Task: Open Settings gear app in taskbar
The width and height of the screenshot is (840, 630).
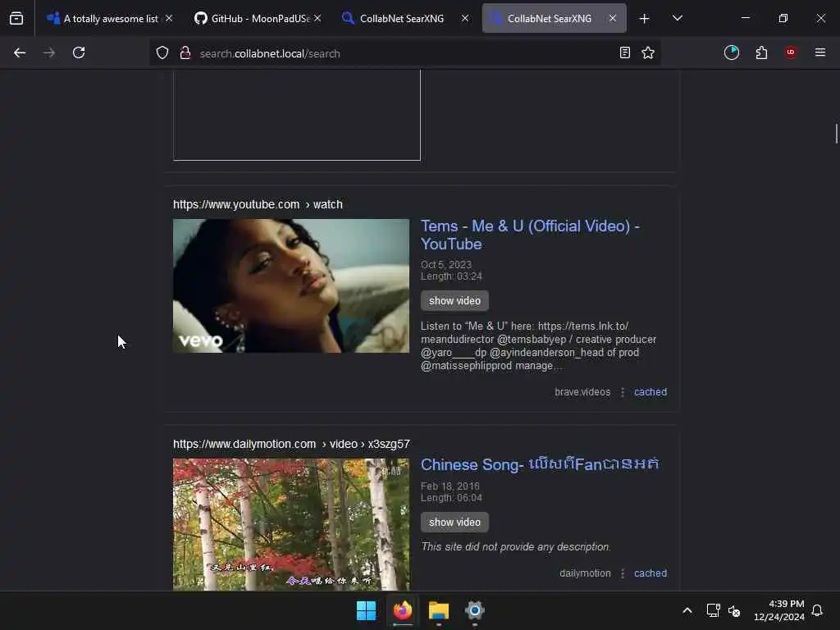Action: click(475, 610)
